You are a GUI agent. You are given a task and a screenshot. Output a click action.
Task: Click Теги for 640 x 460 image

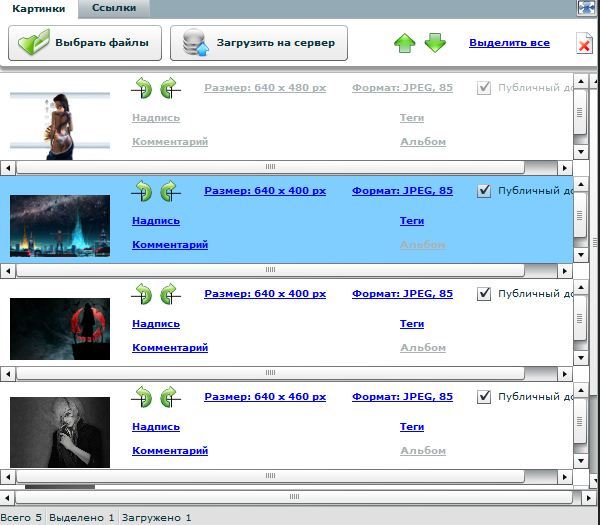pyautogui.click(x=412, y=427)
